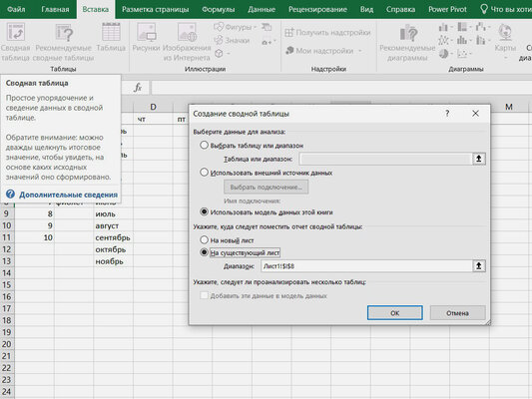Click the Рисунки pictures icon
This screenshot has height=399, width=532.
146,33
